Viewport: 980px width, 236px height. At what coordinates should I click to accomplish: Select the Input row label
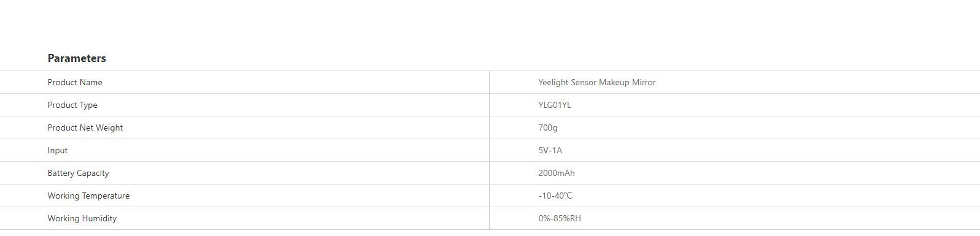58,150
